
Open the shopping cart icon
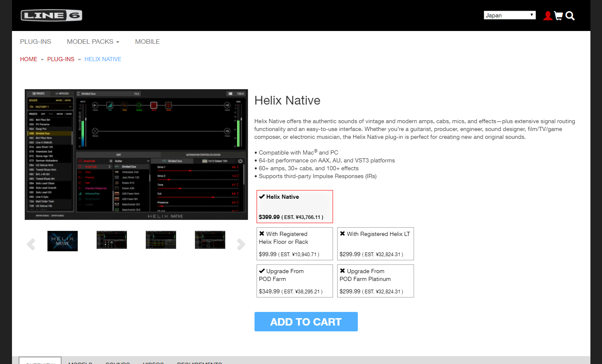[x=559, y=16]
